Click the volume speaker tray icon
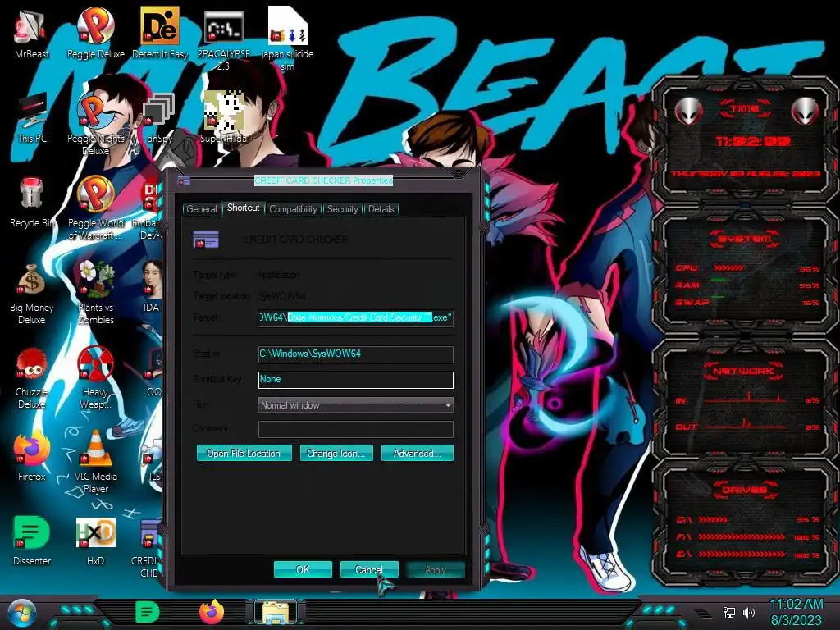 (749, 612)
